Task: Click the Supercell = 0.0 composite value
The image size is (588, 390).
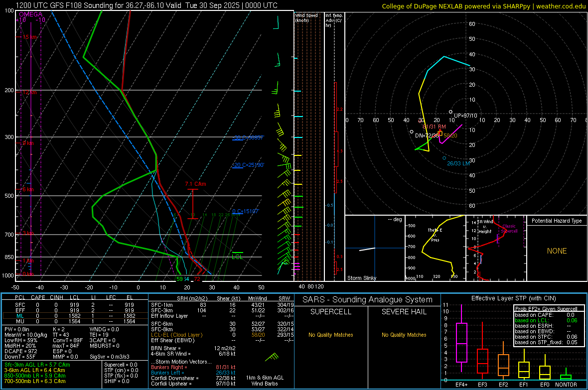Action: pyautogui.click(x=121, y=365)
